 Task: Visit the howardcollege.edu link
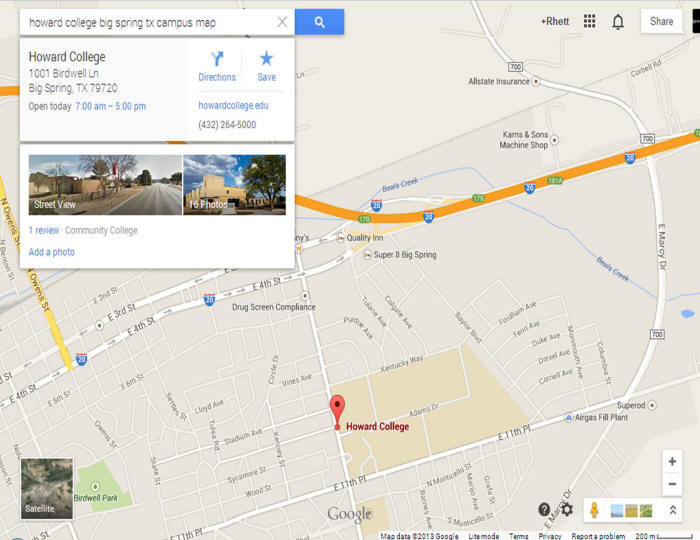point(233,105)
